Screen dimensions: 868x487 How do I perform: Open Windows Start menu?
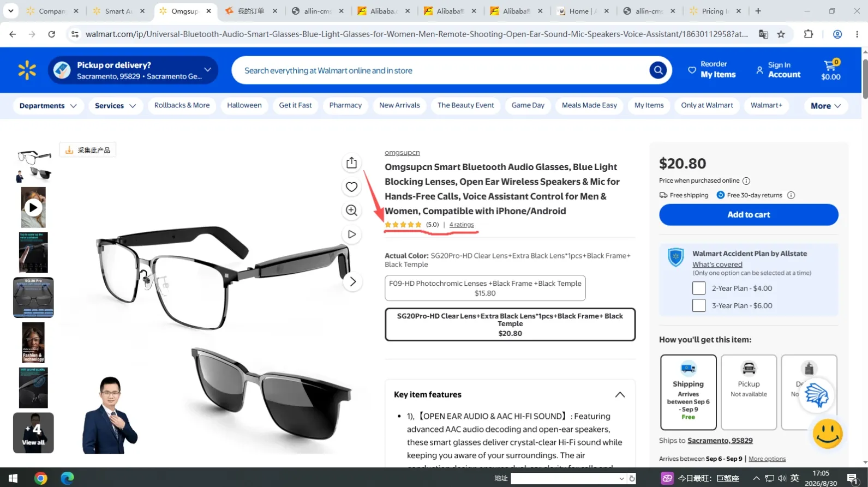[x=13, y=478]
